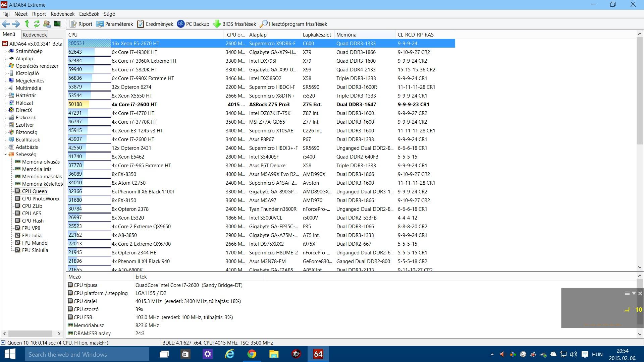644x362 pixels.
Task: Click the Refresh toolbar icon
Action: click(37, 24)
